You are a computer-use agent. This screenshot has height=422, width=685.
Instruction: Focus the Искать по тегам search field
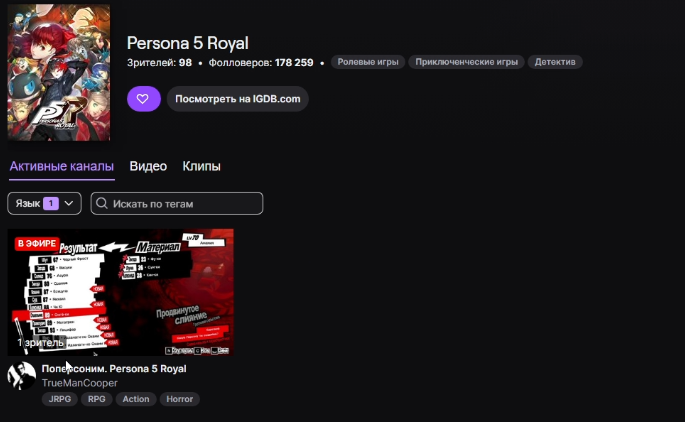[x=177, y=204]
